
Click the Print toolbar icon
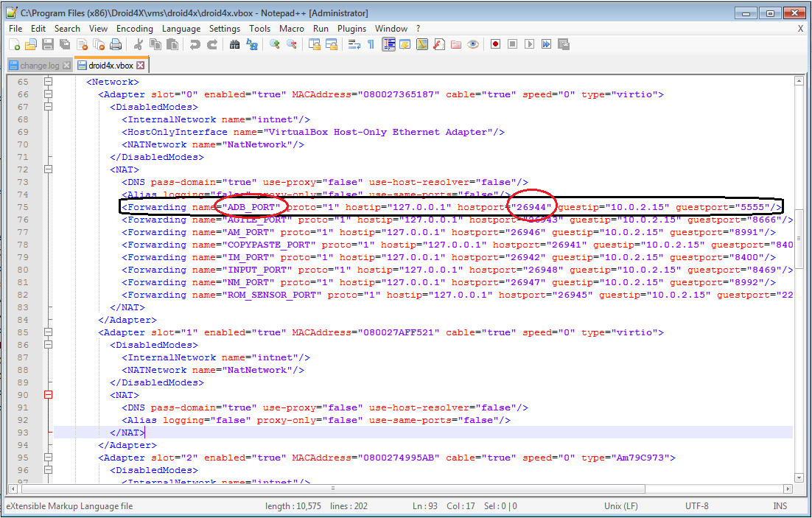click(116, 44)
